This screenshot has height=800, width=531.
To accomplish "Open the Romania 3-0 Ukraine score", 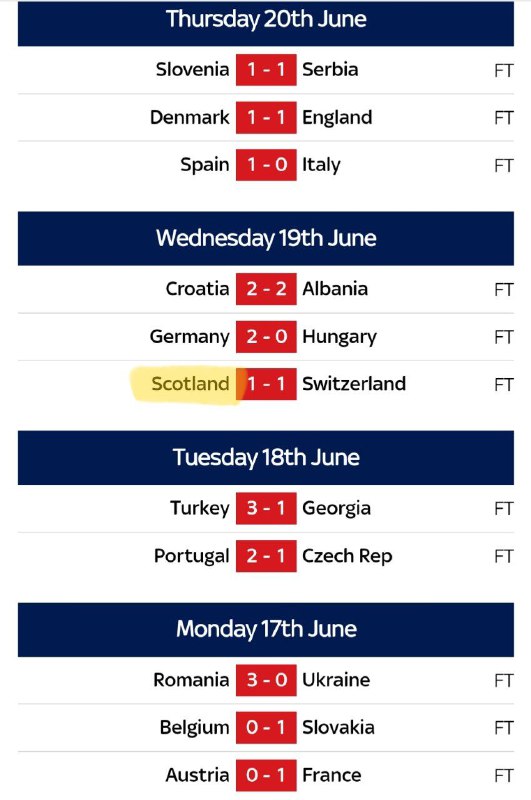I will tap(266, 680).
